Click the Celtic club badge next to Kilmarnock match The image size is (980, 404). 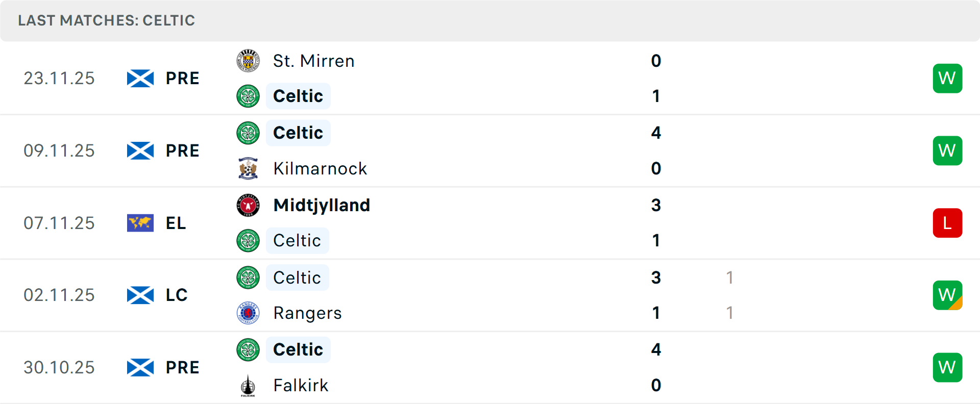pyautogui.click(x=249, y=133)
